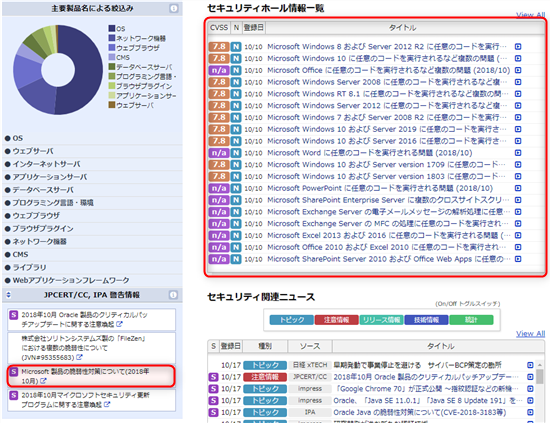Open detail icon for Windows RT 8.1 row
The width and height of the screenshot is (550, 423).
[x=518, y=94]
